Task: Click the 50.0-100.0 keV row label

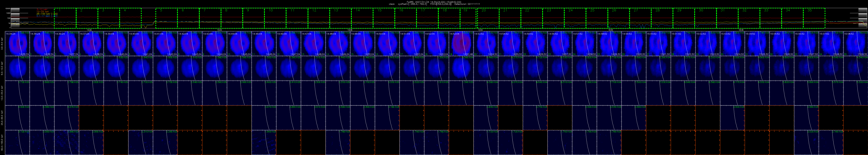Action: (x=2, y=142)
